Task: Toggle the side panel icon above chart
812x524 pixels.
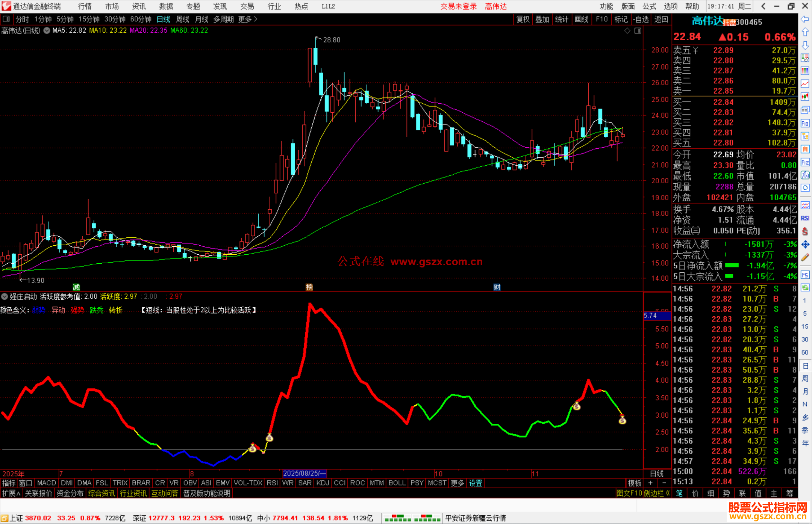Action: [x=638, y=31]
